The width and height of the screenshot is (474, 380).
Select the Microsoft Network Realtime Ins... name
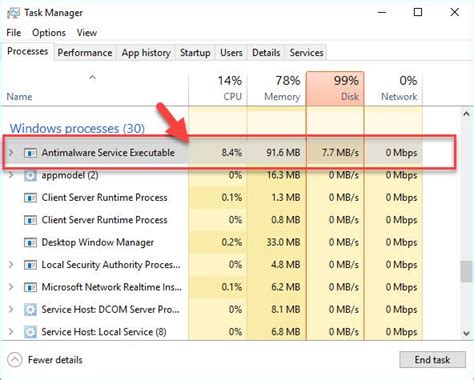point(112,287)
